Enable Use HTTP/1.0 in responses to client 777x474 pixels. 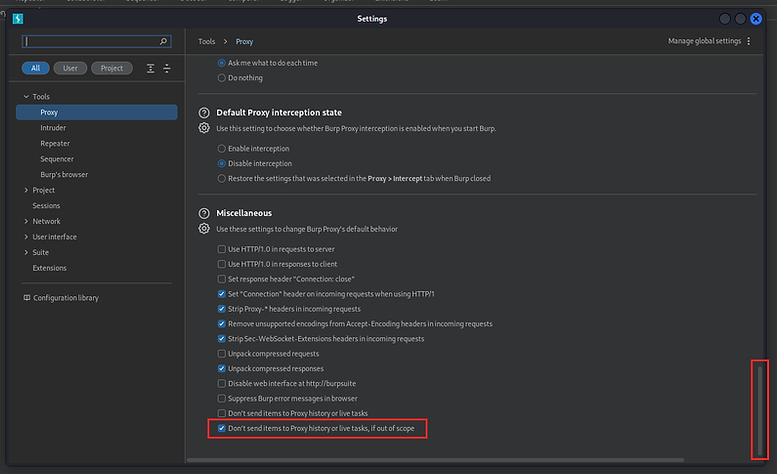coord(222,264)
